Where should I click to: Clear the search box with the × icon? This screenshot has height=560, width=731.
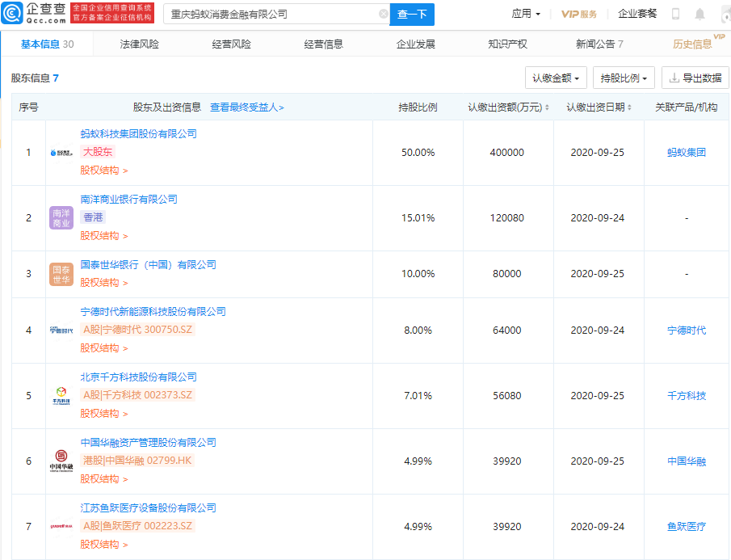click(x=384, y=14)
